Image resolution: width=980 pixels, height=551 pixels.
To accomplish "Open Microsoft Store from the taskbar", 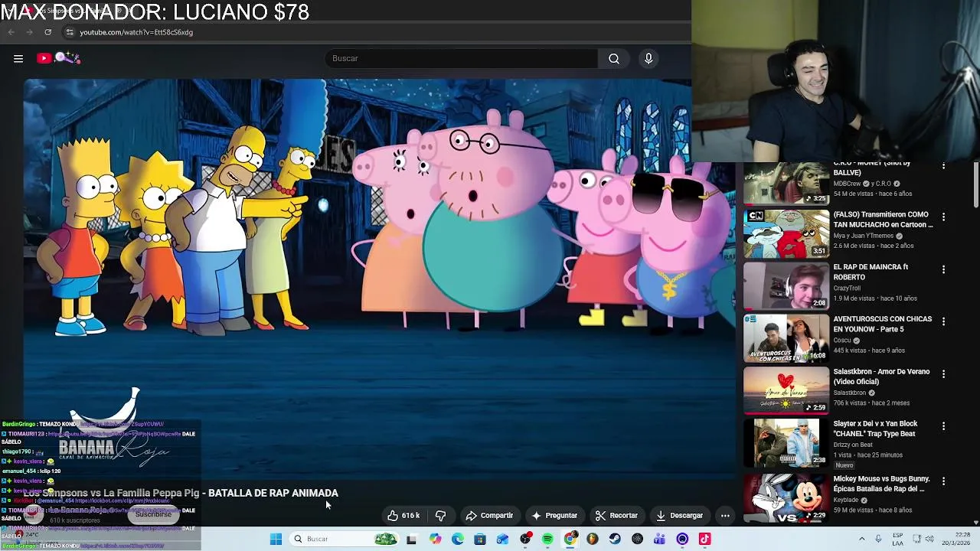I will coord(480,539).
